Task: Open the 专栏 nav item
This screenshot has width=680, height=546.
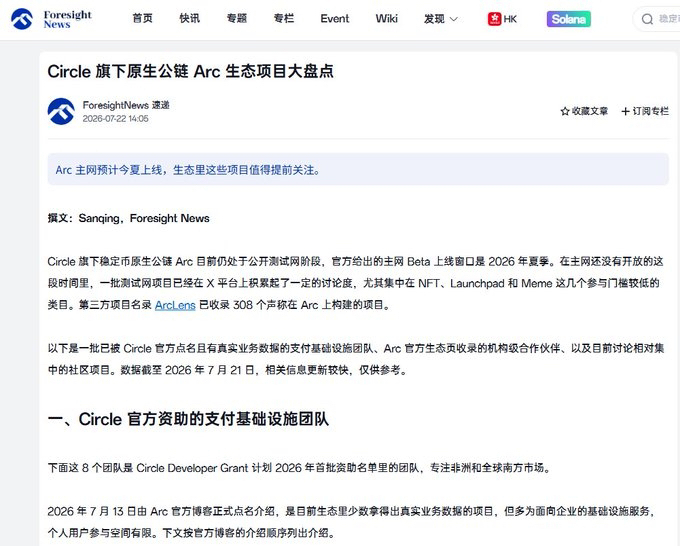Action: point(284,19)
